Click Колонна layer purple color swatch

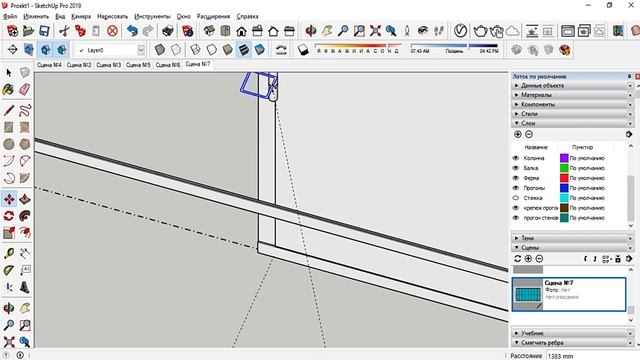[564, 158]
